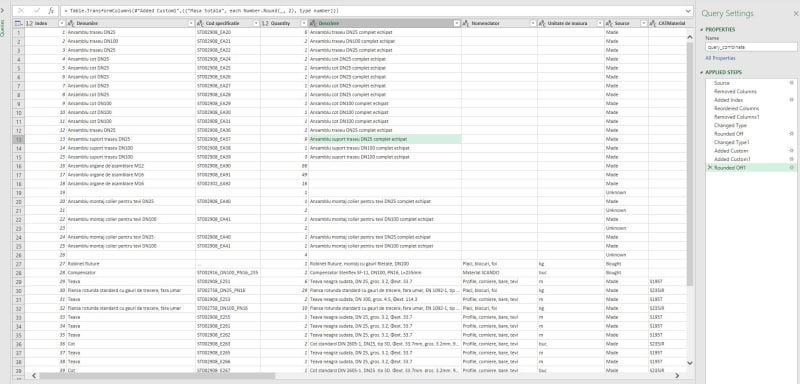The width and height of the screenshot is (800, 384).
Task: Select cell 'Ansamblu organe de asamblare M12'
Action: (x=131, y=166)
